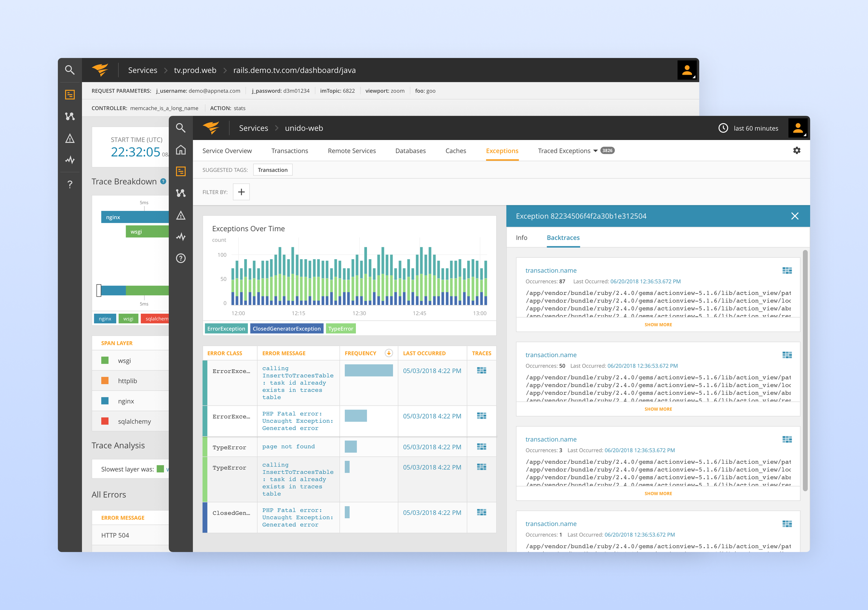
Task: Click traces grid icon for page not found row
Action: point(481,447)
